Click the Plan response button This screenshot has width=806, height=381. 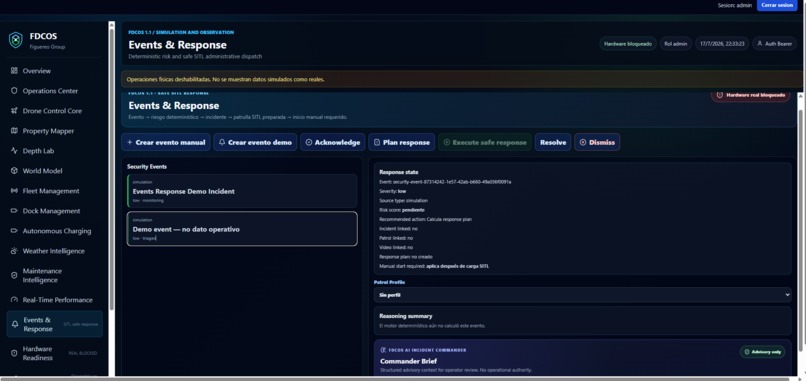(x=401, y=142)
